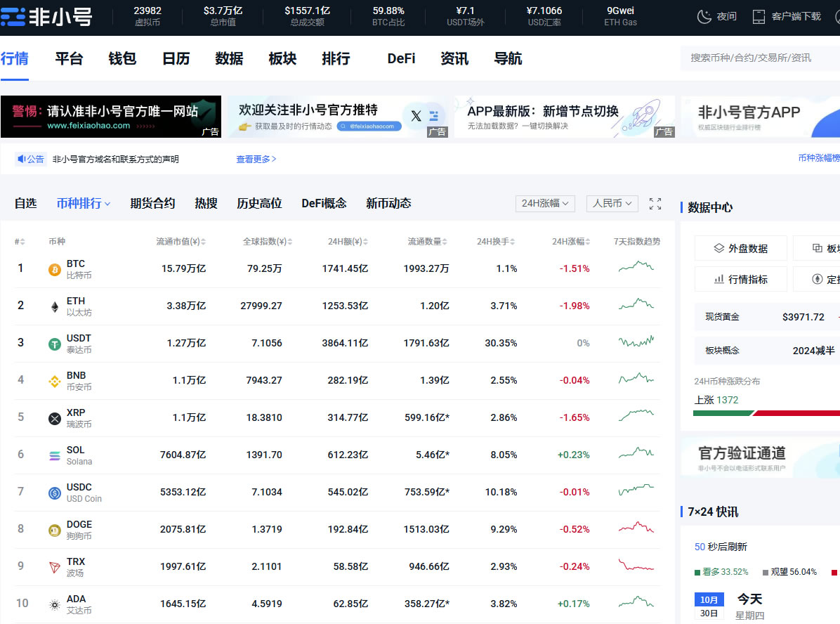Viewport: 840px width, 624px height.
Task: Select the BTC bitcoin coin icon
Action: [54, 268]
